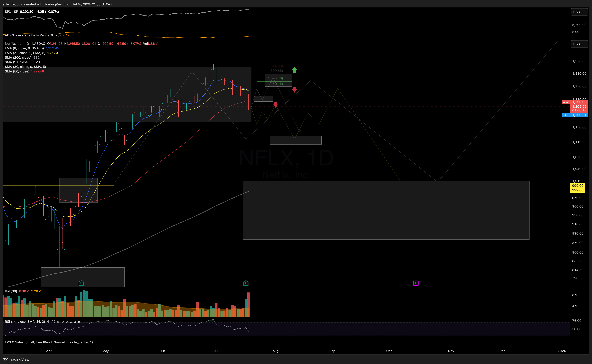Image resolution: width=592 pixels, height=364 pixels.
Task: Click the 75.00 label on RSI scale
Action: coord(577,321)
